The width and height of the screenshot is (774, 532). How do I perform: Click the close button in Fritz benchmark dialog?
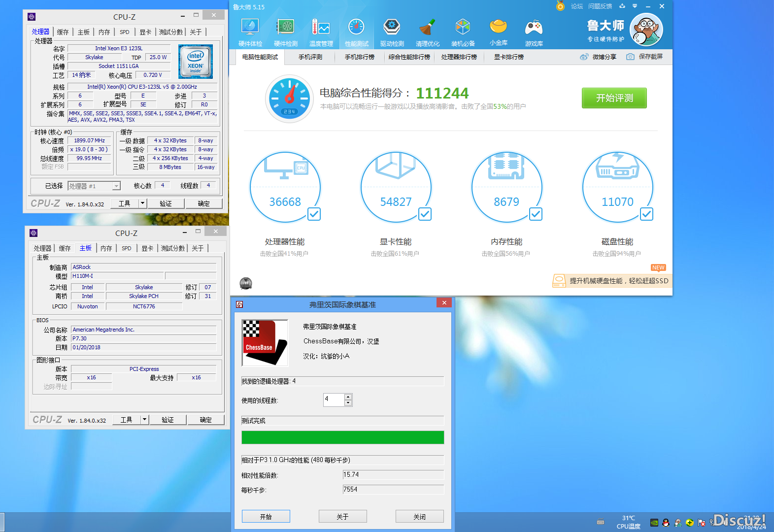[x=420, y=516]
